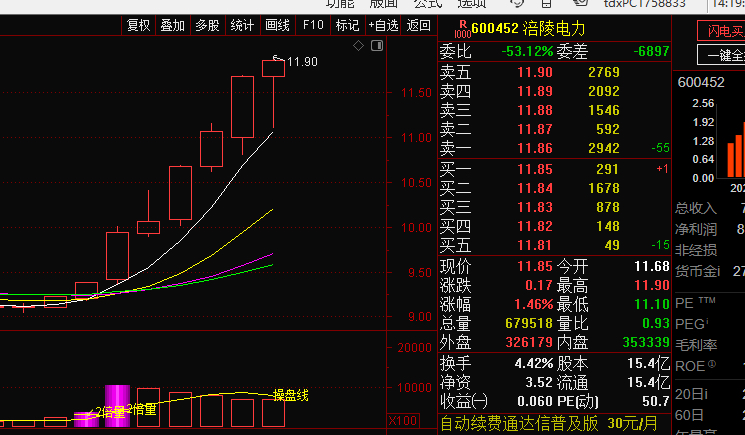This screenshot has width=745, height=435.
Task: Click the 操盘线 label in volume pane
Action: 291,395
